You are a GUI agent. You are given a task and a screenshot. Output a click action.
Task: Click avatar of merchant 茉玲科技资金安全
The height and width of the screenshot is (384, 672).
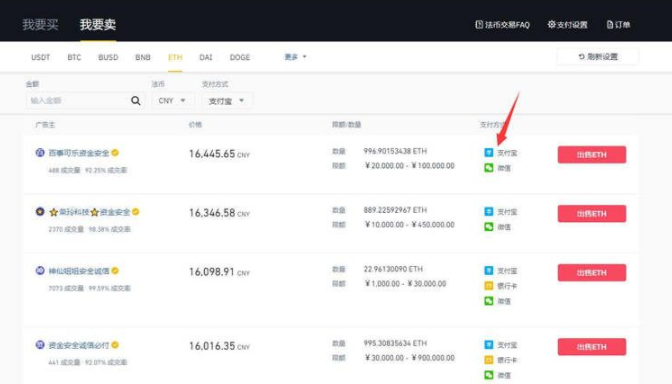40,212
